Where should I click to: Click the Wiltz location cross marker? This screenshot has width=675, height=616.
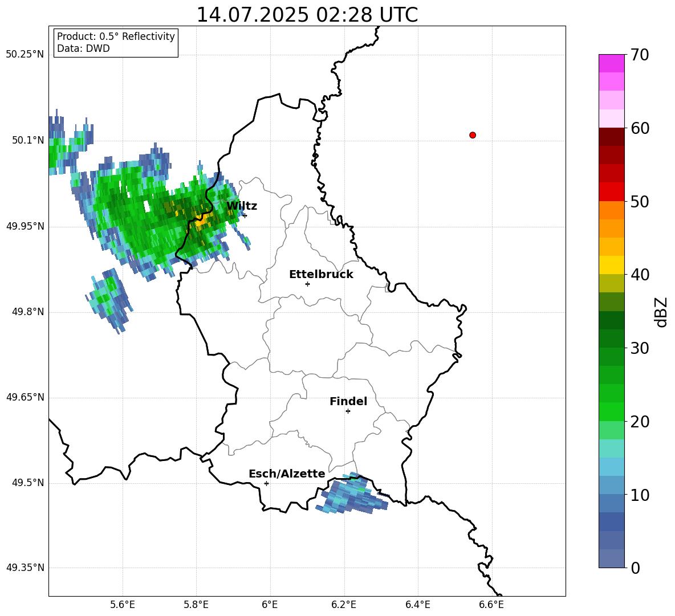tap(245, 215)
